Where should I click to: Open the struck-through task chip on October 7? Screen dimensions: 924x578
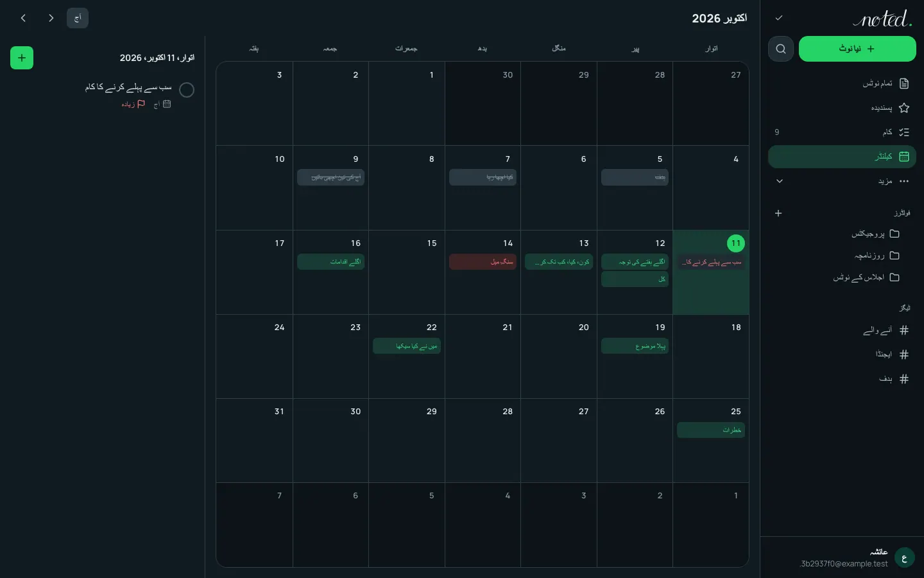pyautogui.click(x=483, y=177)
